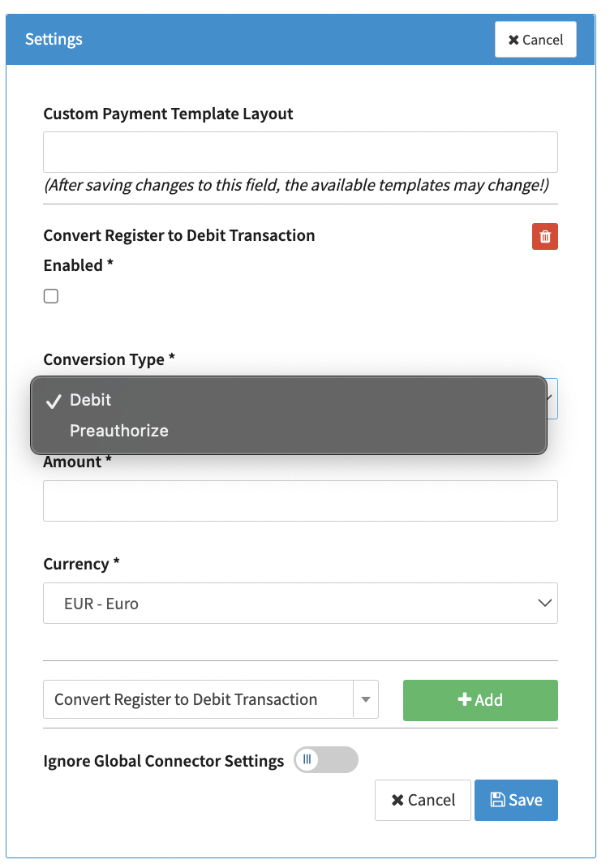Click the Enabled field label
610x868 pixels.
click(x=73, y=265)
